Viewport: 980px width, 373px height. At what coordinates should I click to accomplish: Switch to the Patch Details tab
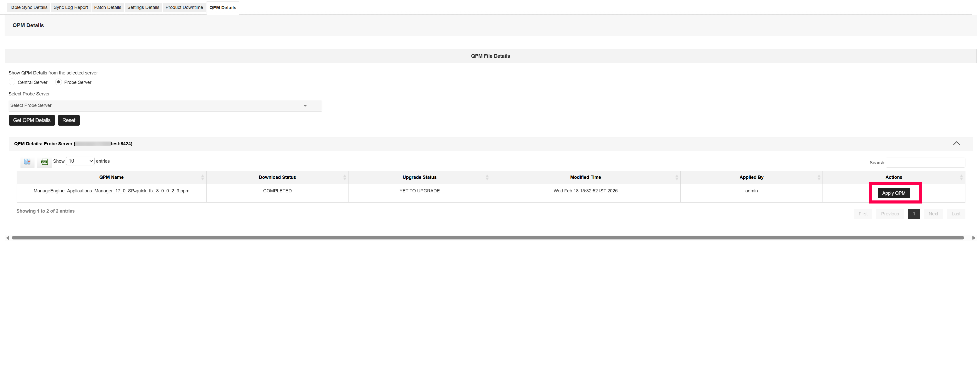click(x=107, y=8)
